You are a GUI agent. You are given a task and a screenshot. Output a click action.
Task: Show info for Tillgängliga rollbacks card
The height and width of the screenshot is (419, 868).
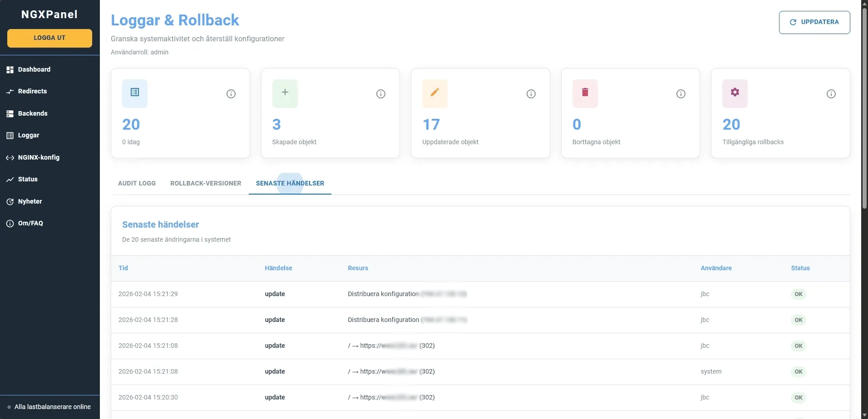(831, 94)
